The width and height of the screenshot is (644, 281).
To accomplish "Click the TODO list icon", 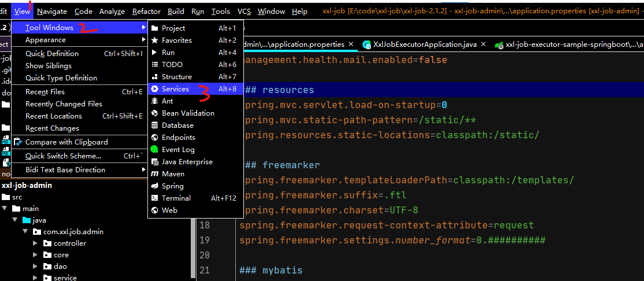I will [x=155, y=65].
